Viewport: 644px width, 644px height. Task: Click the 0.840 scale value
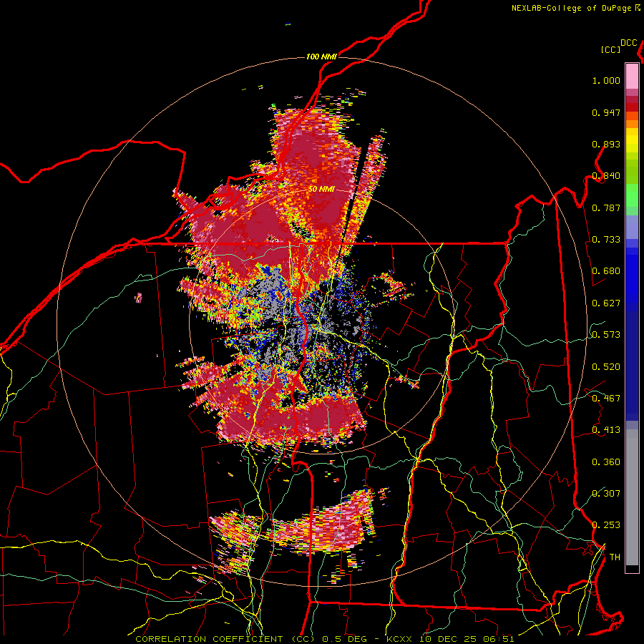pos(606,176)
